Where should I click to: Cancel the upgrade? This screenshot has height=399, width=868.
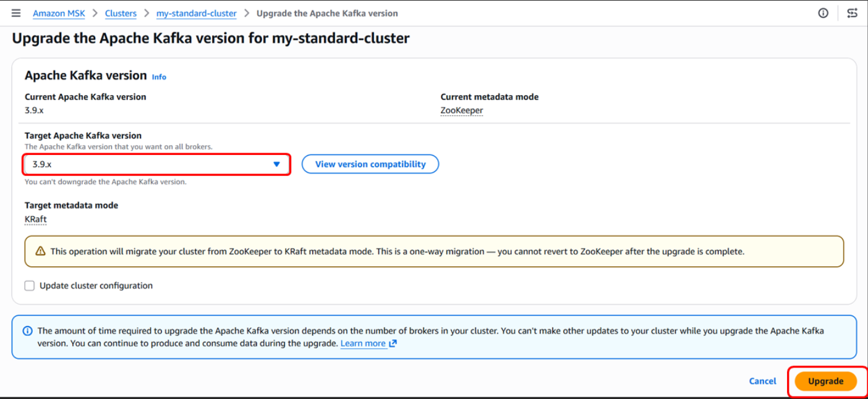click(x=762, y=381)
